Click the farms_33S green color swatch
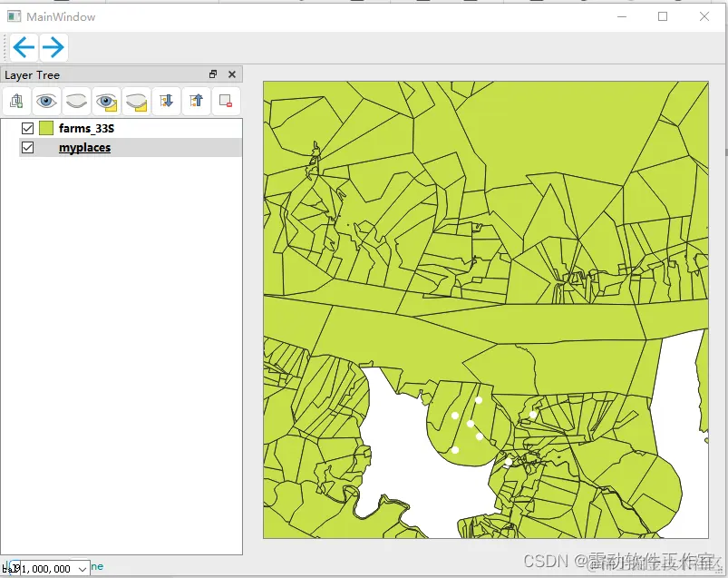 tap(46, 128)
